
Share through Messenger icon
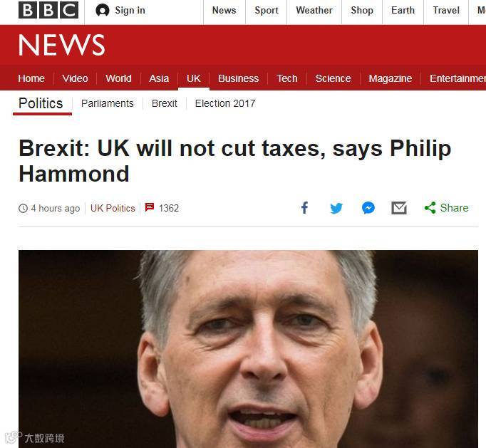pyautogui.click(x=368, y=208)
